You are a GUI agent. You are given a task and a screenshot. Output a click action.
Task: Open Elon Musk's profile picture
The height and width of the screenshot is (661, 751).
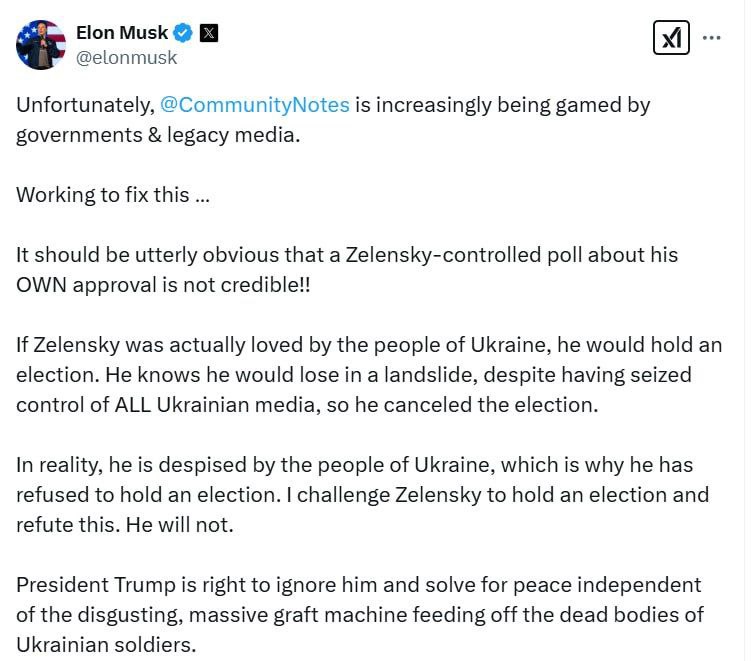coord(41,45)
